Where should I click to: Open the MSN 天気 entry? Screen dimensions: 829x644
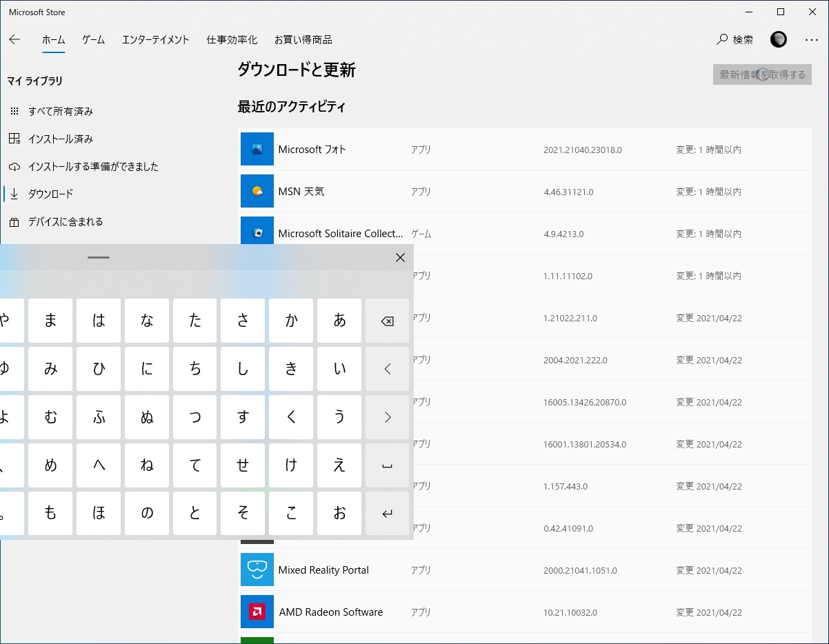coord(525,191)
